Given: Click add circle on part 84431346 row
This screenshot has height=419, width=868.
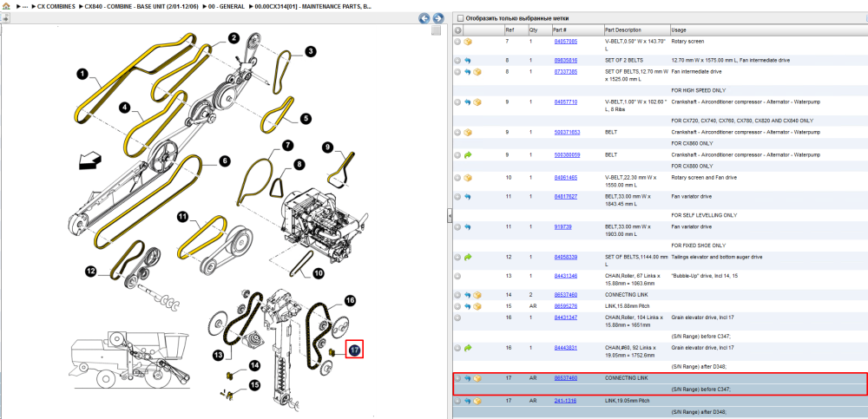Looking at the screenshot, I should coord(457,276).
